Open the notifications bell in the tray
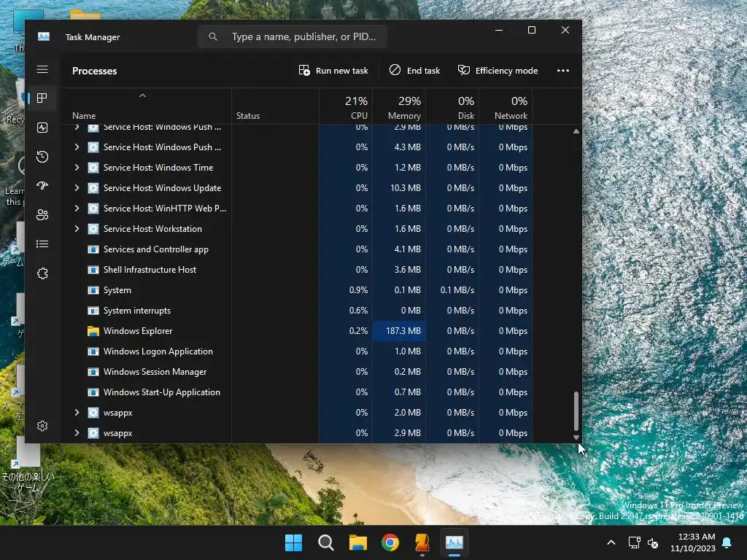747x560 pixels. point(727,542)
